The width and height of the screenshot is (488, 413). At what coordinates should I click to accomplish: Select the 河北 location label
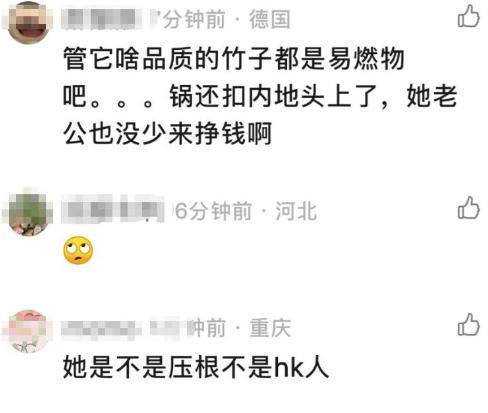tap(296, 211)
